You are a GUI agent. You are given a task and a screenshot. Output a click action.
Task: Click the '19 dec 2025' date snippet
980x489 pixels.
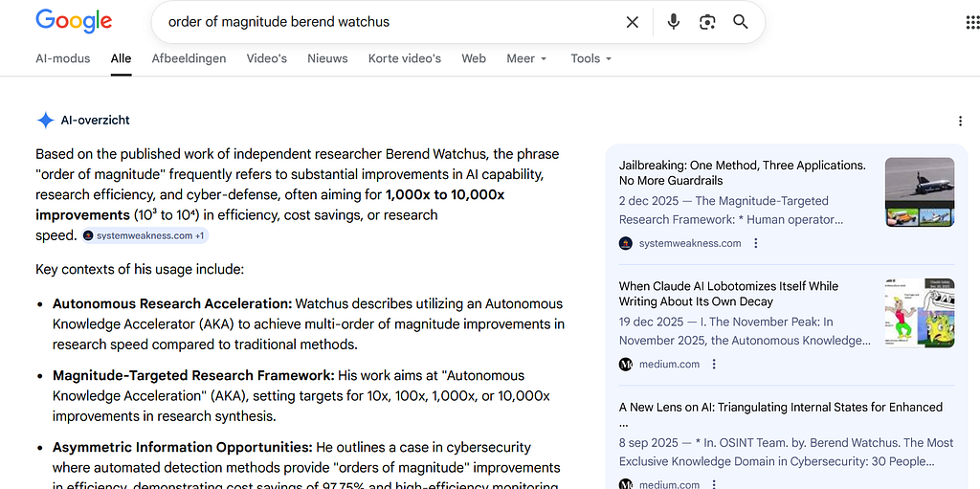[651, 322]
